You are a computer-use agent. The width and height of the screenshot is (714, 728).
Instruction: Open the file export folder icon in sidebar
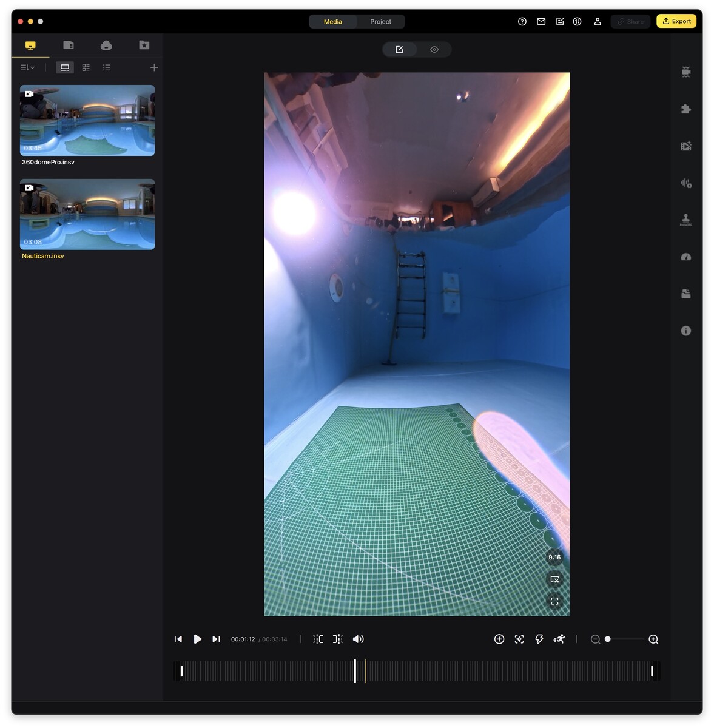685,294
